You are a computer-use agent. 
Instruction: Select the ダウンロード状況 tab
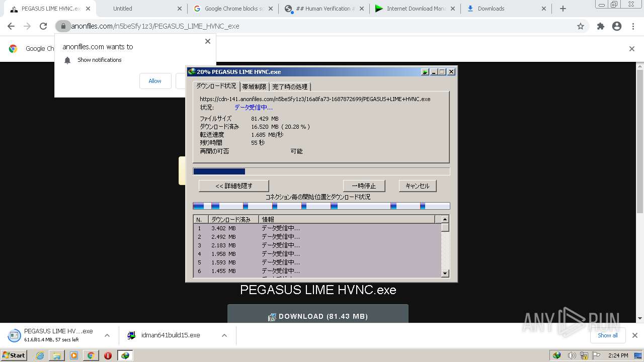click(x=216, y=86)
